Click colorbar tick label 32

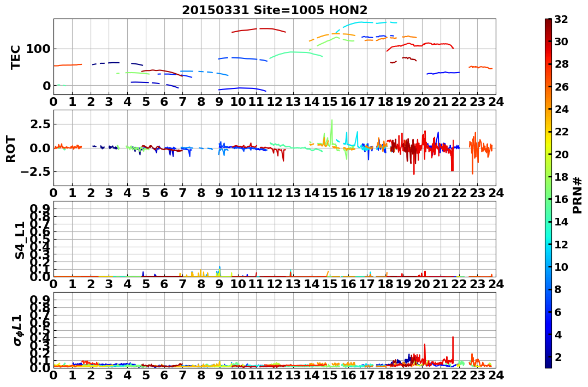click(561, 19)
